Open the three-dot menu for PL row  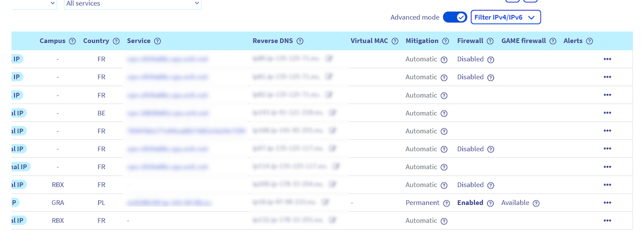(607, 203)
